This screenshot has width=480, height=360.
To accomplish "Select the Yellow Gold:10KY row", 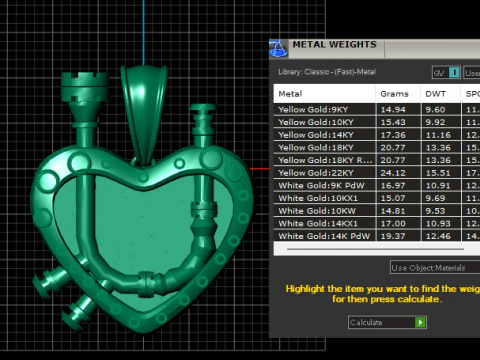I will (377, 122).
